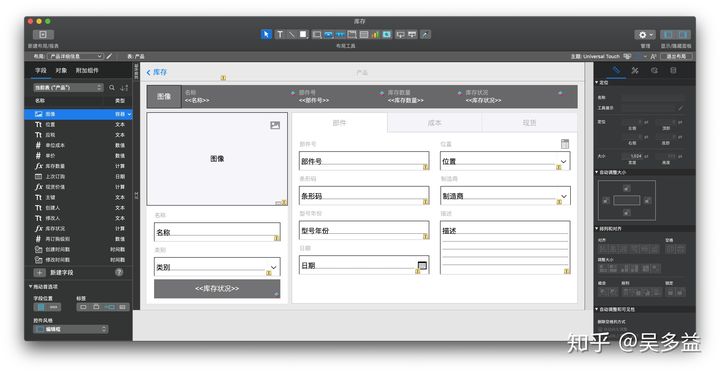The image size is (720, 373).
Task: Activate the selection pointer tool
Action: click(x=266, y=34)
